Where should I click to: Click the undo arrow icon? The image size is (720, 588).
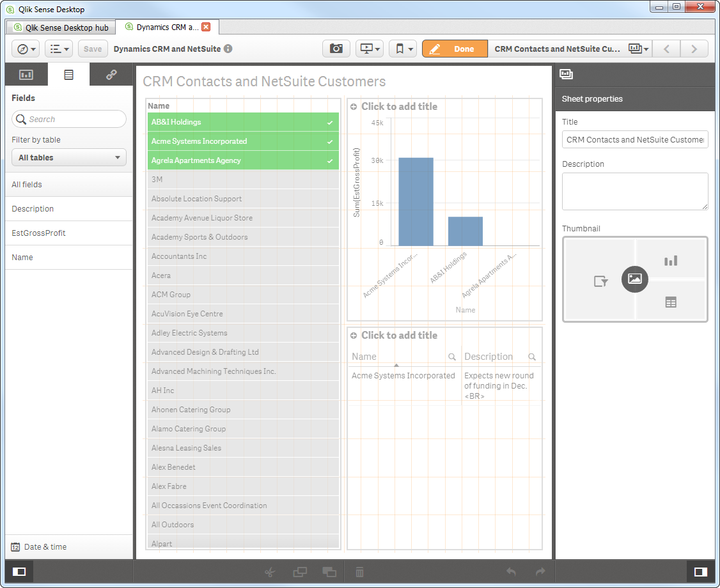(511, 571)
